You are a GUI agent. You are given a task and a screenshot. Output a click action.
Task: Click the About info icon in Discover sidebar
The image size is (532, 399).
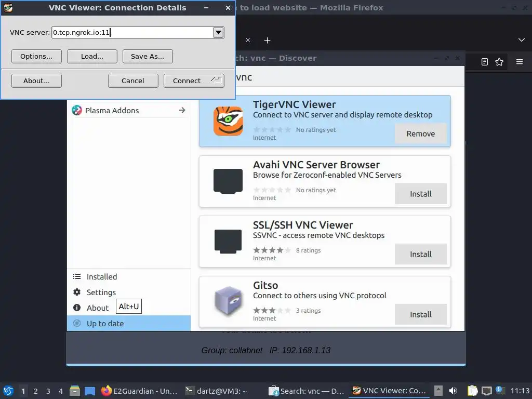77,308
